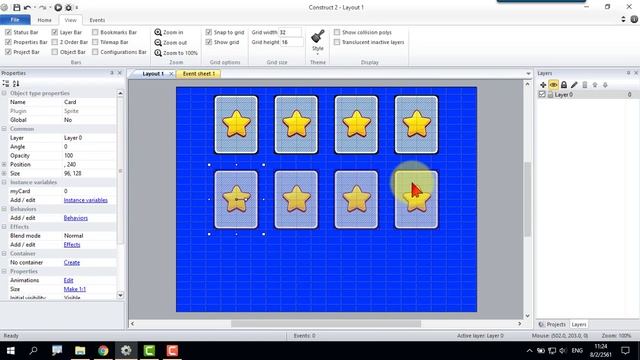Image resolution: width=640 pixels, height=360 pixels.
Task: Reset zoom to 100%
Action: pyautogui.click(x=176, y=53)
